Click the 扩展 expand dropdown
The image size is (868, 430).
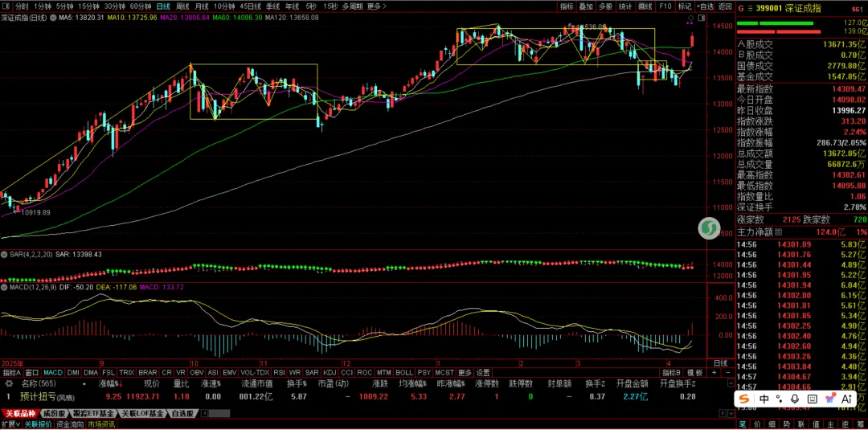click(x=10, y=424)
